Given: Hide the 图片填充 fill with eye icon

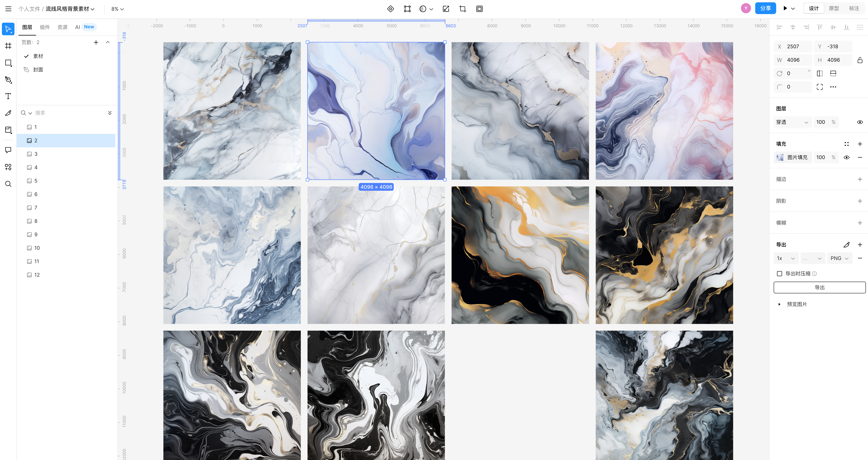Looking at the screenshot, I should click(x=846, y=157).
